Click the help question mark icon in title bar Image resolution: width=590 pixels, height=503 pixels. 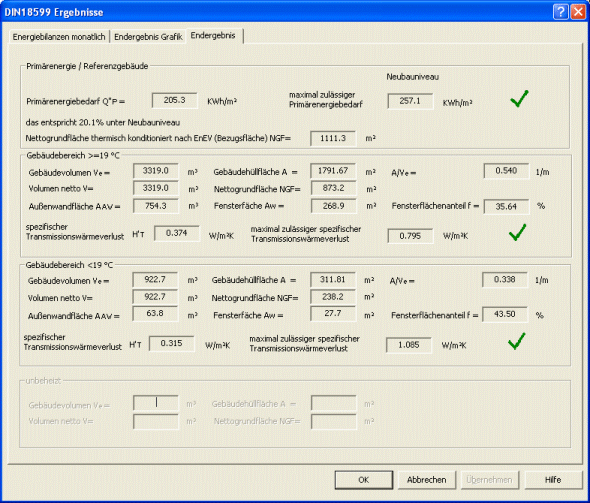pos(560,12)
